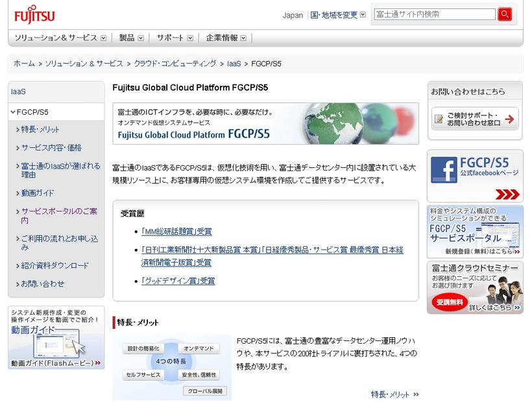Image resolution: width=532 pixels, height=402 pixels.
Task: Click the セルフサービス label in diagram
Action: 143,375
